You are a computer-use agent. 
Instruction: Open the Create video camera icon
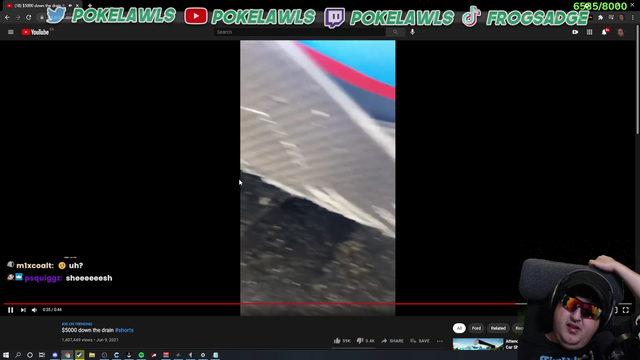coord(575,32)
